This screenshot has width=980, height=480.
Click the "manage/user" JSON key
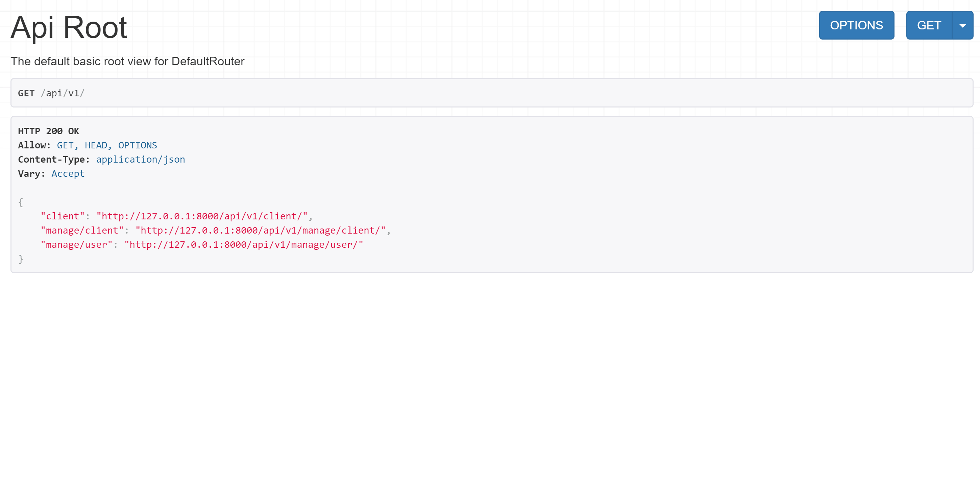coord(76,245)
